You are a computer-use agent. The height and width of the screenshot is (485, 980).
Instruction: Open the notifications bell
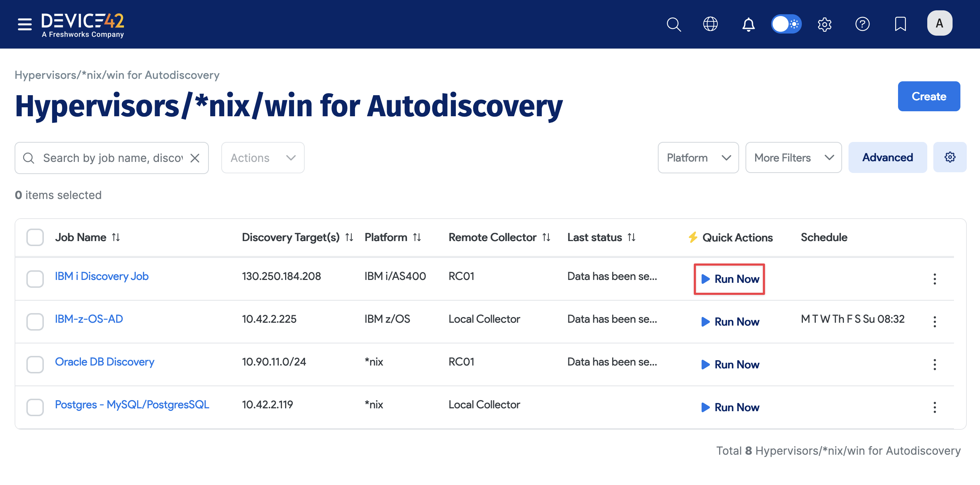tap(748, 24)
